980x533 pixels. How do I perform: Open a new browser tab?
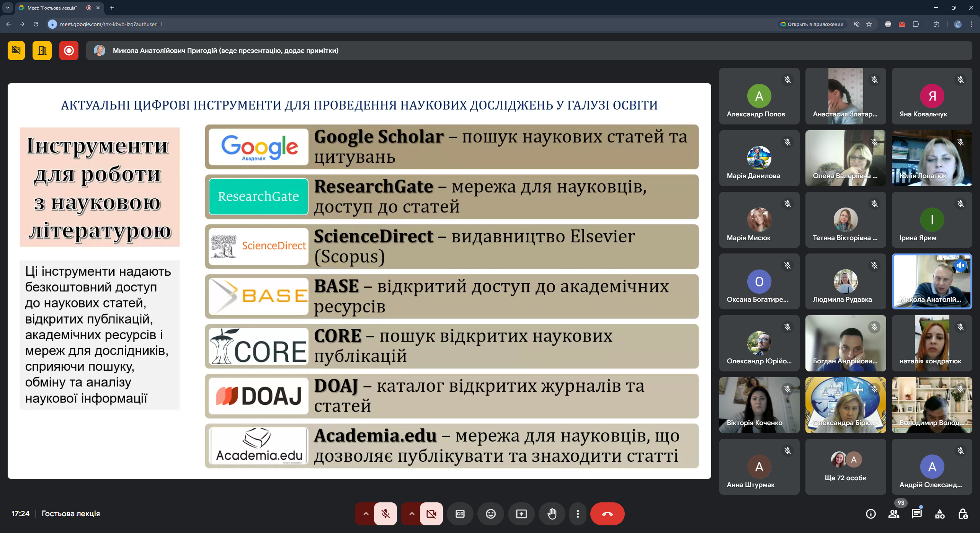pyautogui.click(x=112, y=8)
